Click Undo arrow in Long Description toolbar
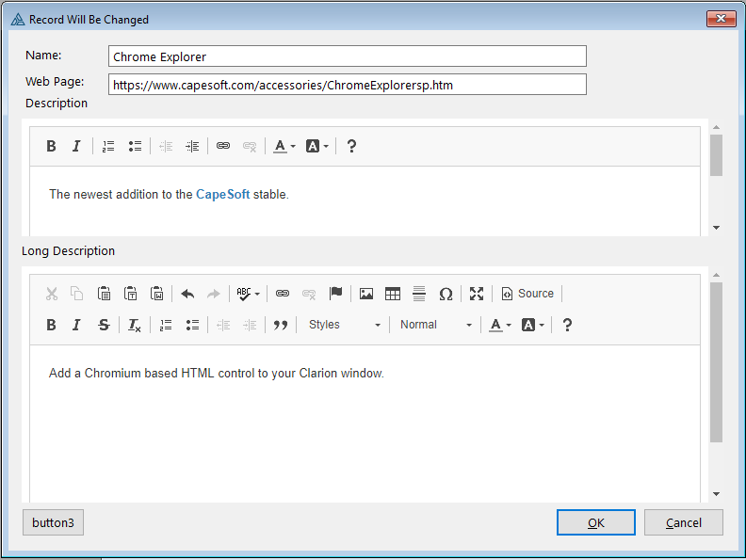This screenshot has width=746, height=560. [x=187, y=294]
